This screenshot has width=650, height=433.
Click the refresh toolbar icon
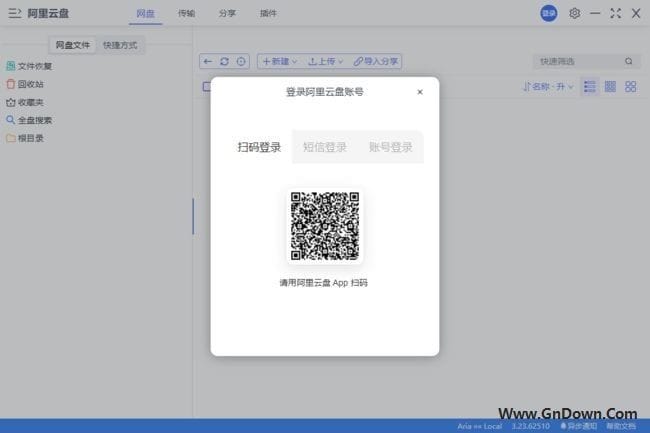224,61
